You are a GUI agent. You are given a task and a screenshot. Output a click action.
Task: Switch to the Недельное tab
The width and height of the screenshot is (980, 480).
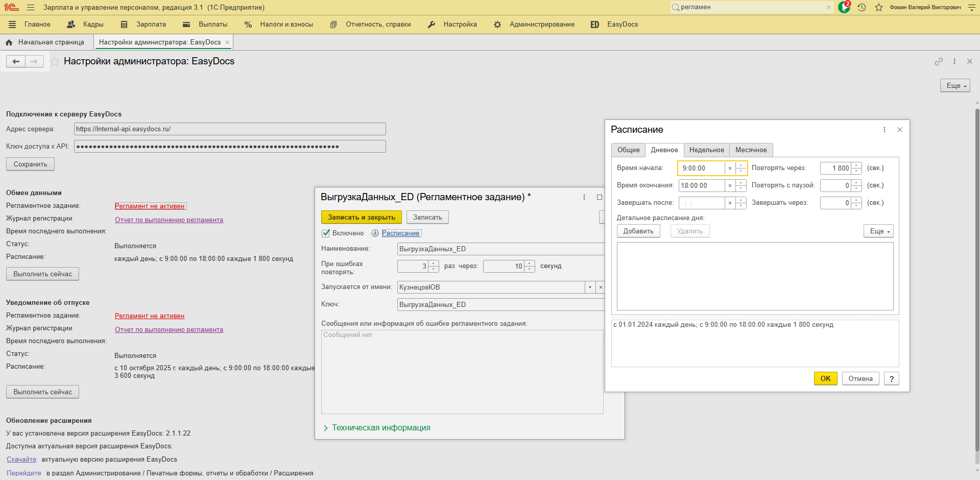(x=706, y=150)
